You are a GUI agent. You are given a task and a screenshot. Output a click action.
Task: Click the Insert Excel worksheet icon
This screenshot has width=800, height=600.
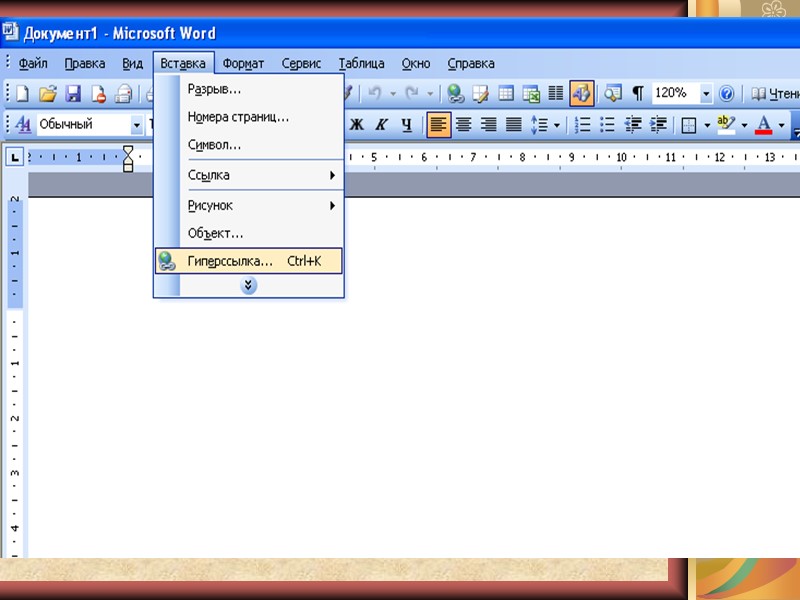531,94
